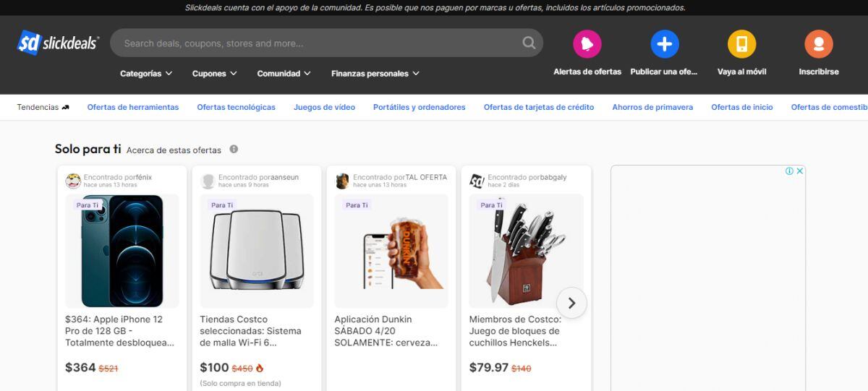Click the aanseun user avatar
Image resolution: width=868 pixels, height=391 pixels.
208,181
